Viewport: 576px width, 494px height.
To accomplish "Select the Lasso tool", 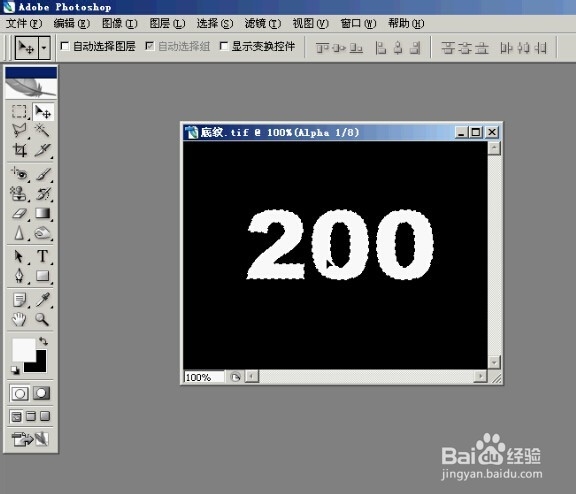I will [x=19, y=130].
